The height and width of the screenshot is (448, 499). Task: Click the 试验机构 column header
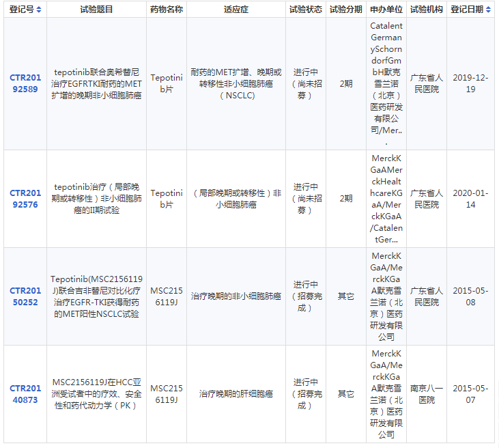[x=427, y=10]
